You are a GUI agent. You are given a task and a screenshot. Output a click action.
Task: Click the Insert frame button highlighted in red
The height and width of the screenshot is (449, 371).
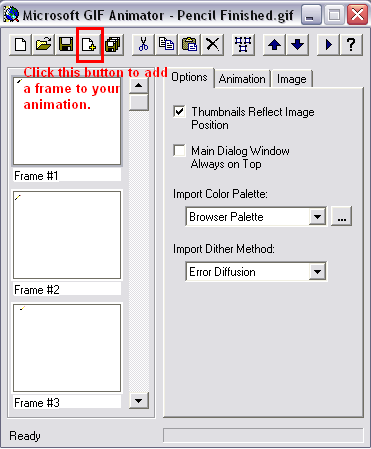pyautogui.click(x=89, y=44)
